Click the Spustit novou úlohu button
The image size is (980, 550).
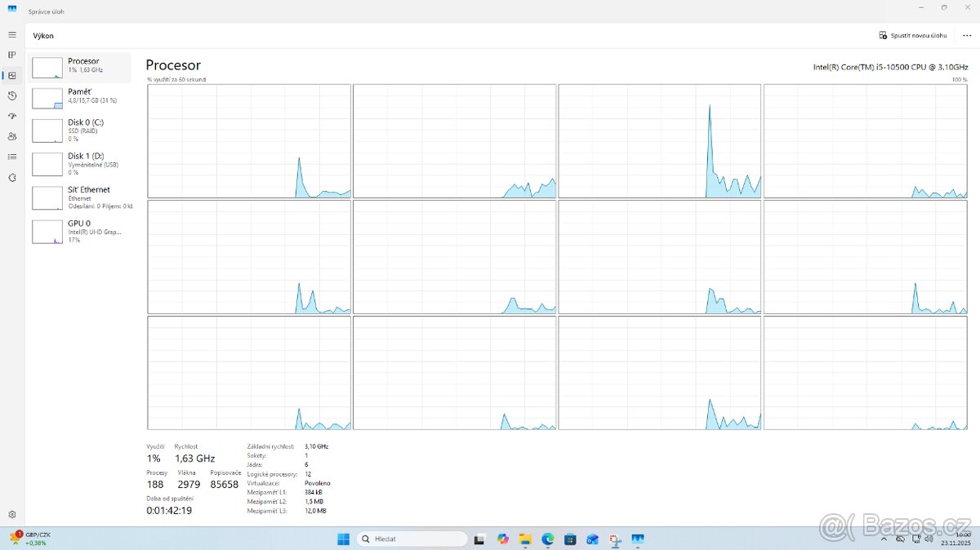[912, 35]
